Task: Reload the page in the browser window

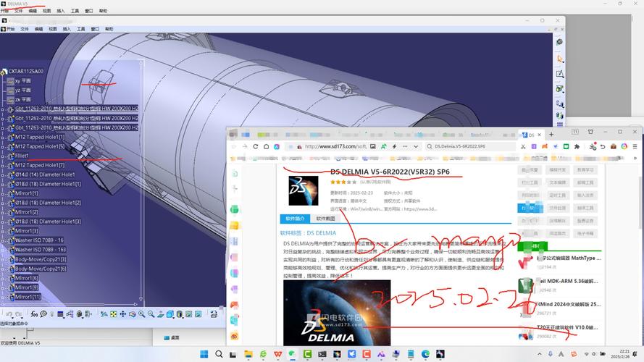Action: pyautogui.click(x=256, y=146)
